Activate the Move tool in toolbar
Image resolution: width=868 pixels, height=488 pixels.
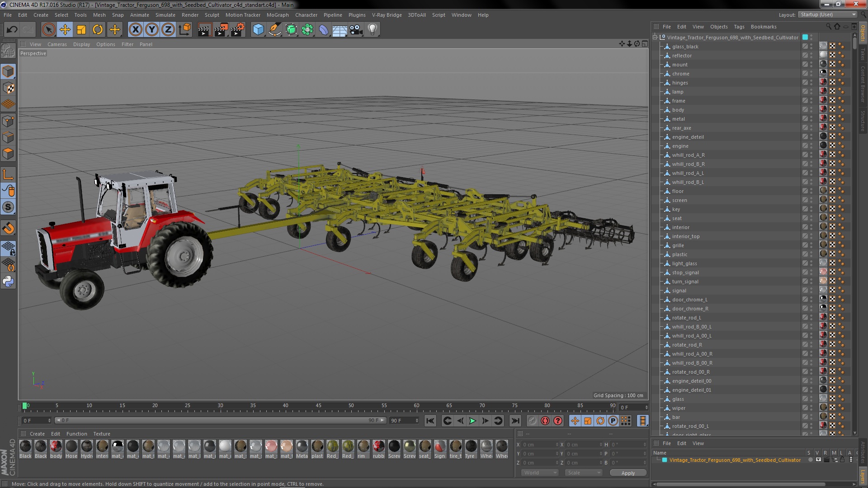pos(65,30)
